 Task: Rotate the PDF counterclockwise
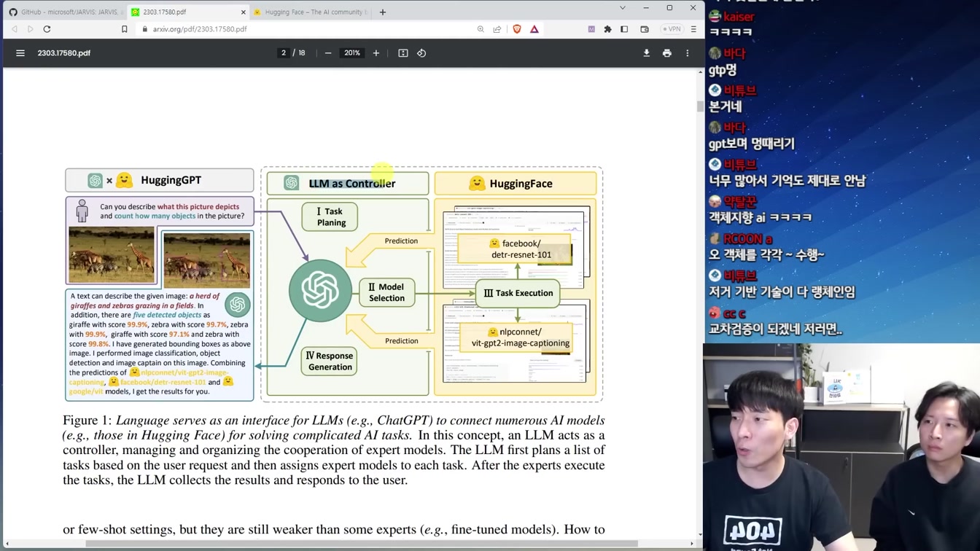[x=421, y=53]
